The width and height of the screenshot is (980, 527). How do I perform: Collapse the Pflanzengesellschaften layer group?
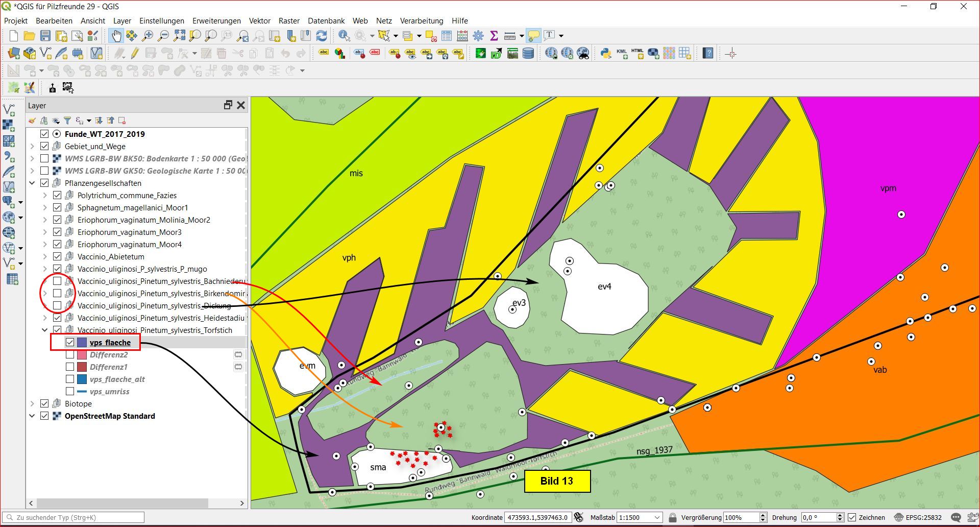[32, 183]
